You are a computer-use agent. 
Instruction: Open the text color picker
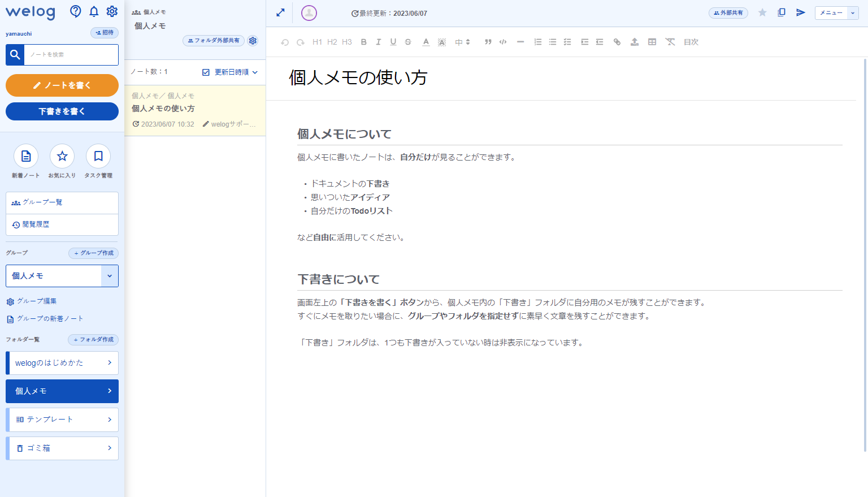coord(426,42)
